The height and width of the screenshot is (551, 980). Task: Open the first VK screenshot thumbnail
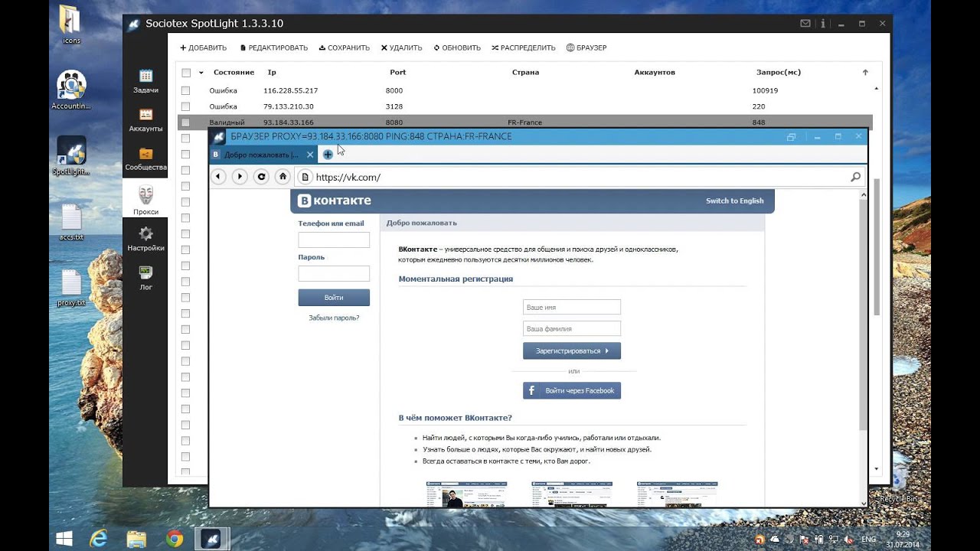pos(466,494)
